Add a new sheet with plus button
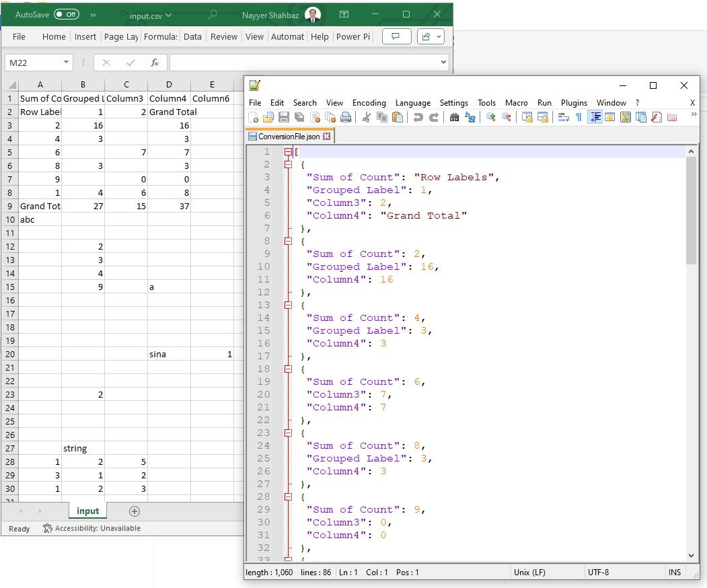The width and height of the screenshot is (707, 588). [134, 511]
